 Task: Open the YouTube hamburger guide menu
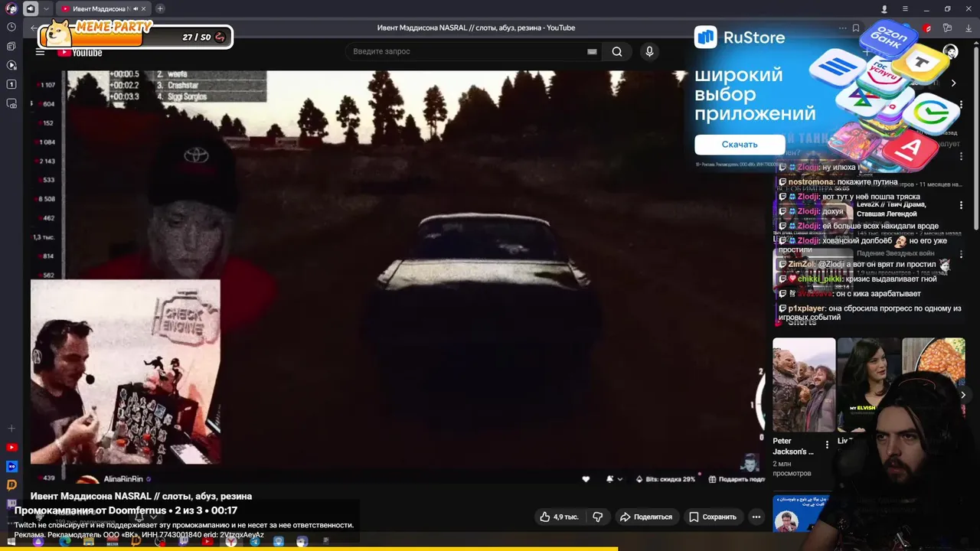40,52
